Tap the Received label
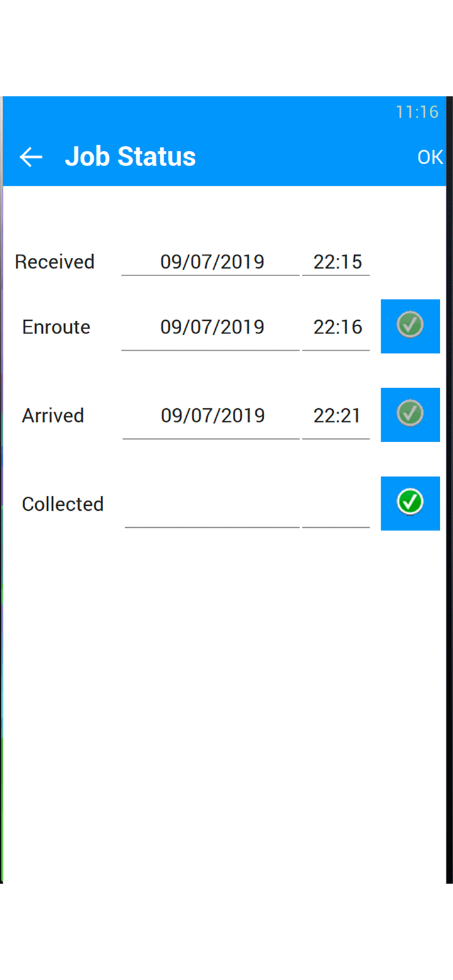The height and width of the screenshot is (980, 453). point(55,262)
